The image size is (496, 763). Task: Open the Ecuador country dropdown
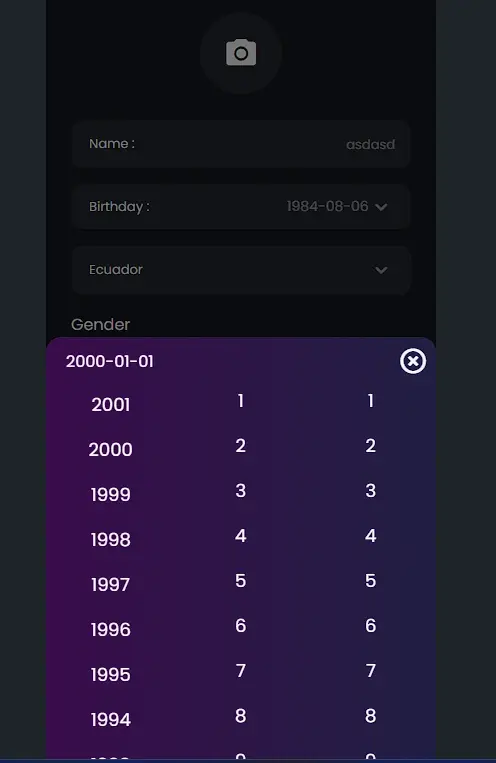point(241,270)
